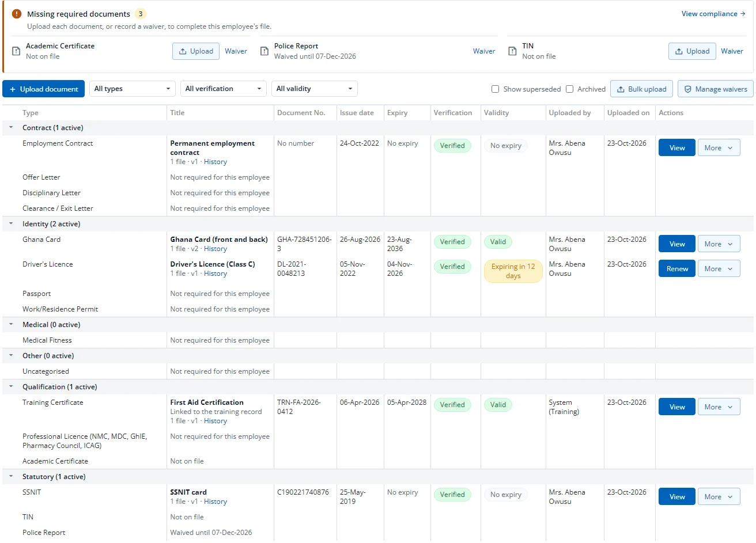Sort by the Type column header

point(31,113)
